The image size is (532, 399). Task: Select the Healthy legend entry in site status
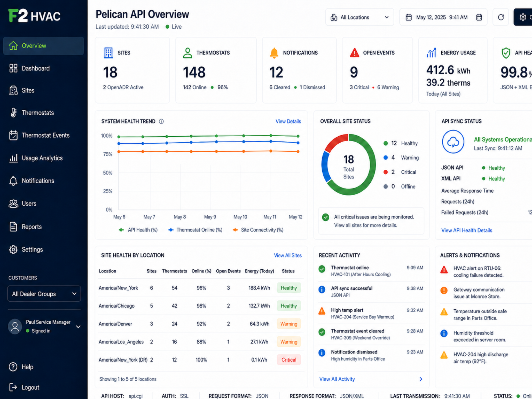pos(401,143)
